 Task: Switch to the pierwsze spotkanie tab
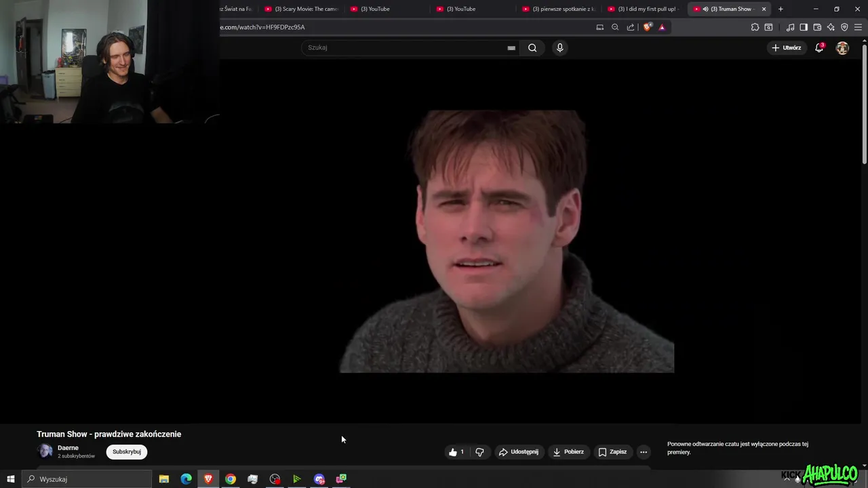coord(559,9)
